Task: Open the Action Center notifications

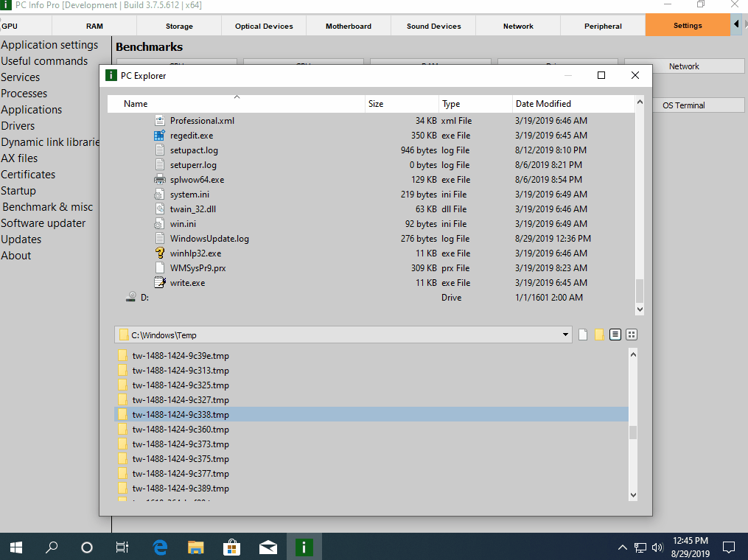Action: pyautogui.click(x=729, y=547)
